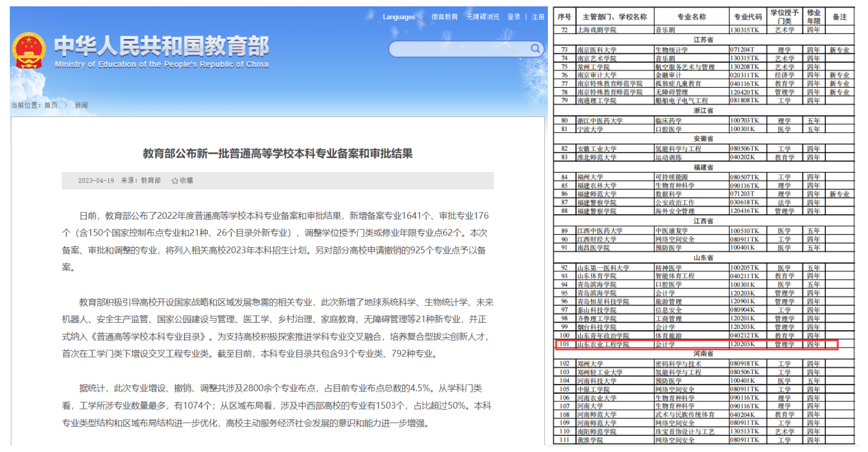This screenshot has height=452, width=868.
Task: Click the 收藏 star icon
Action: [175, 181]
